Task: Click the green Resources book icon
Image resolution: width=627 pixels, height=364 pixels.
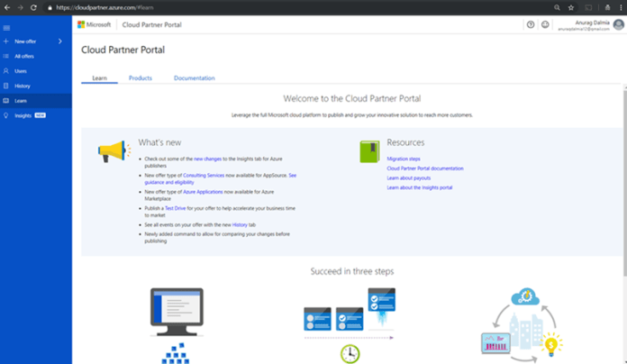Action: tap(369, 151)
